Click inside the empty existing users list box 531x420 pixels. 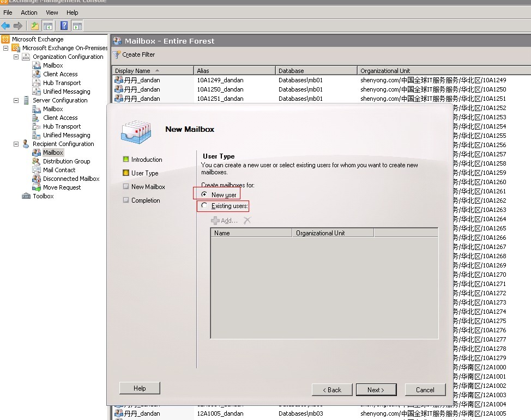(x=324, y=287)
